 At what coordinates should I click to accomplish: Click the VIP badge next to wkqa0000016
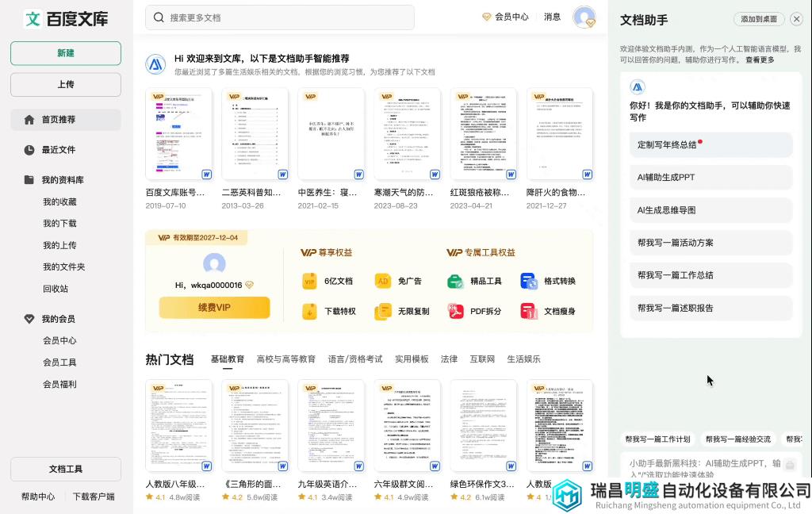point(249,285)
